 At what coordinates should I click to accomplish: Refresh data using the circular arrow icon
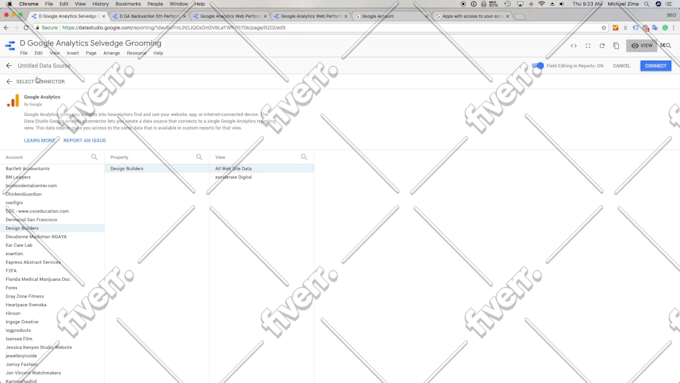(x=602, y=46)
